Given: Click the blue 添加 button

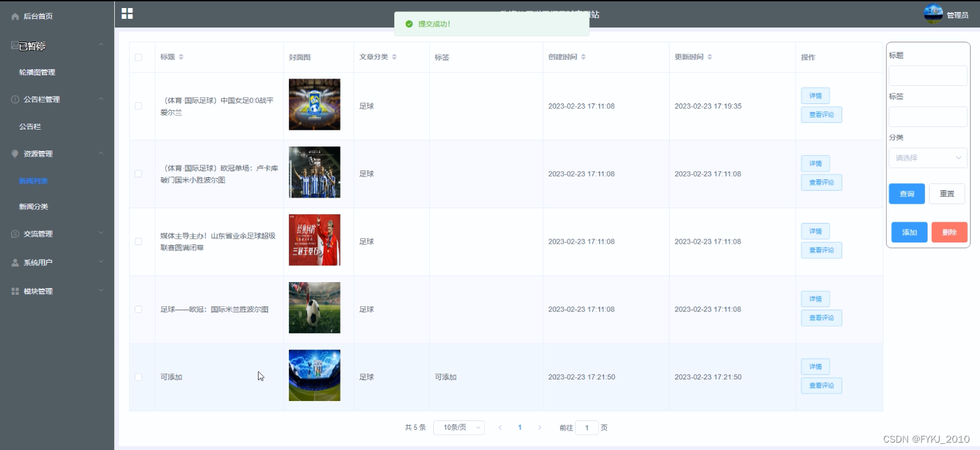Looking at the screenshot, I should pos(909,232).
